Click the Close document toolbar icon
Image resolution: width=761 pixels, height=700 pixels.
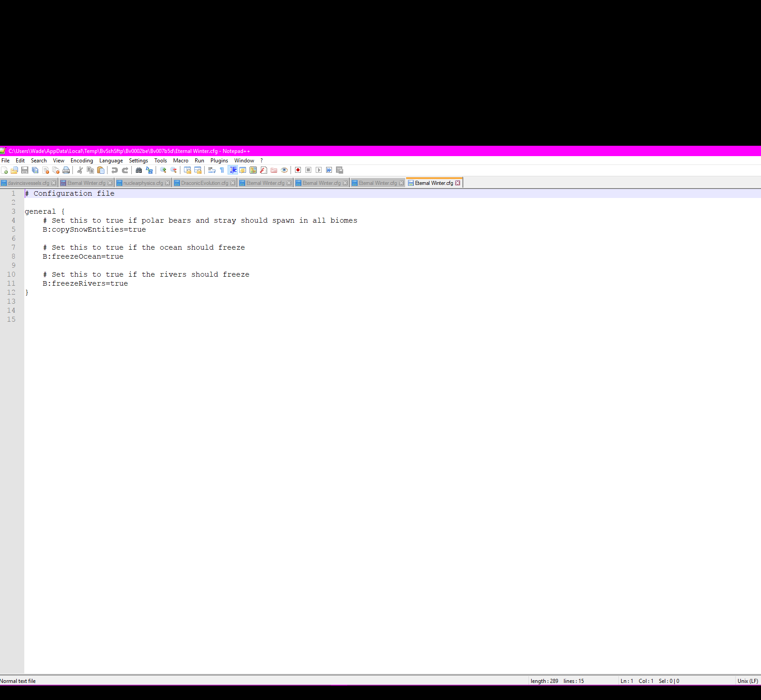click(x=45, y=170)
